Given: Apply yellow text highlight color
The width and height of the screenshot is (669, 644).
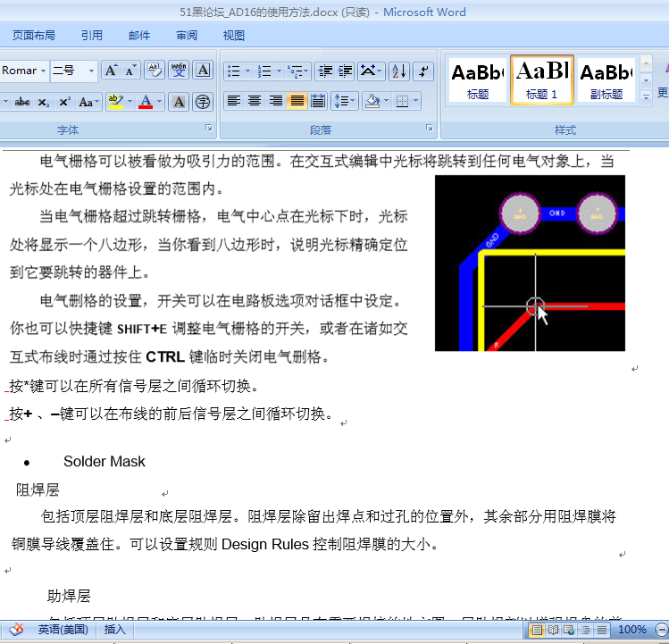Looking at the screenshot, I should tap(115, 102).
